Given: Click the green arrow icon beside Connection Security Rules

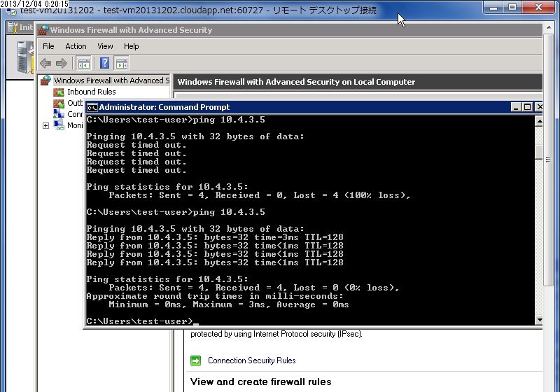Looking at the screenshot, I should tap(196, 360).
